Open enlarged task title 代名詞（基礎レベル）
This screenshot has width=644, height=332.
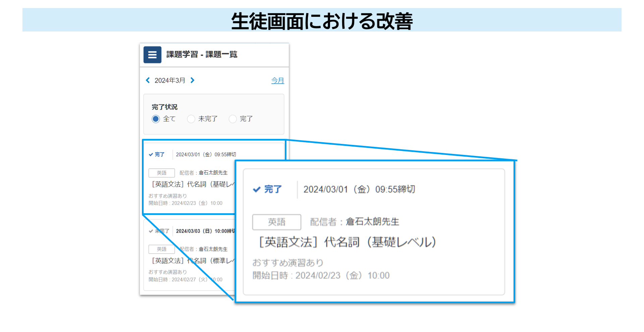point(347,242)
